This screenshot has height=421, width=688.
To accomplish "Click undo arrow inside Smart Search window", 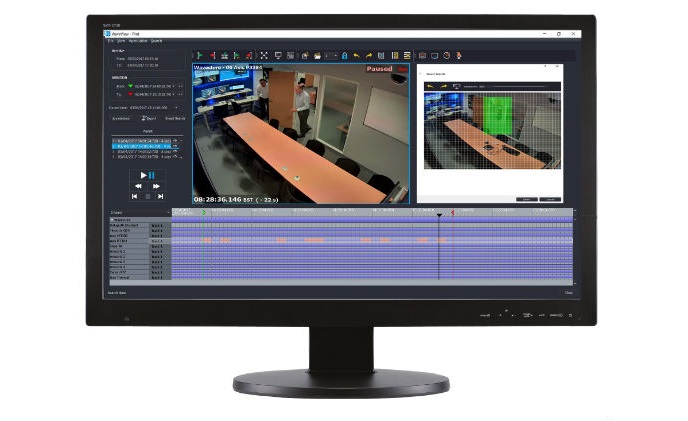I will click(x=430, y=86).
